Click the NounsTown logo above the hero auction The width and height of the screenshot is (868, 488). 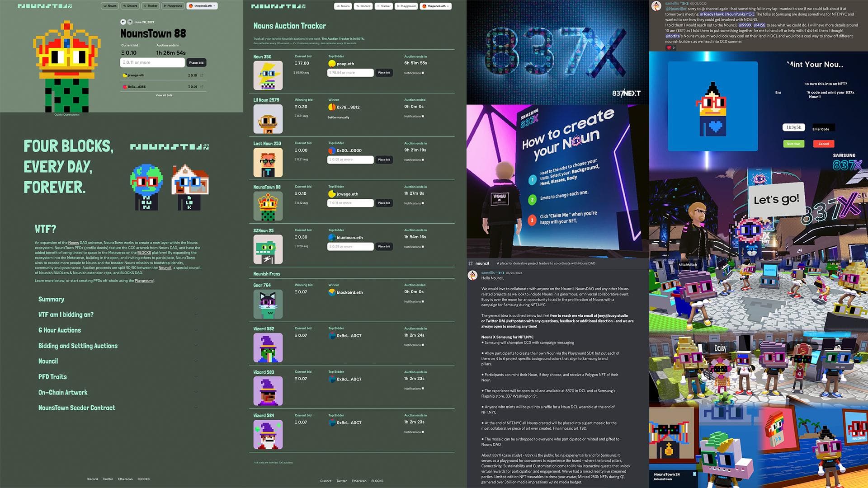(x=45, y=6)
